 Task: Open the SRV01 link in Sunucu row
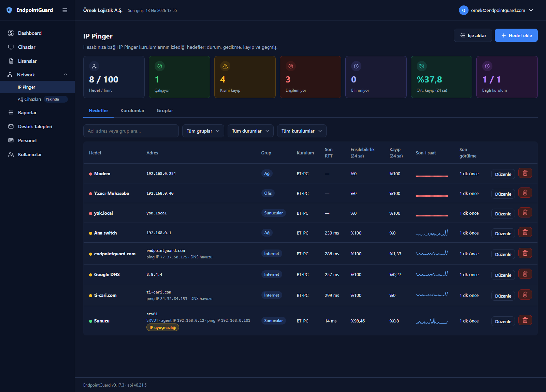tap(152, 320)
